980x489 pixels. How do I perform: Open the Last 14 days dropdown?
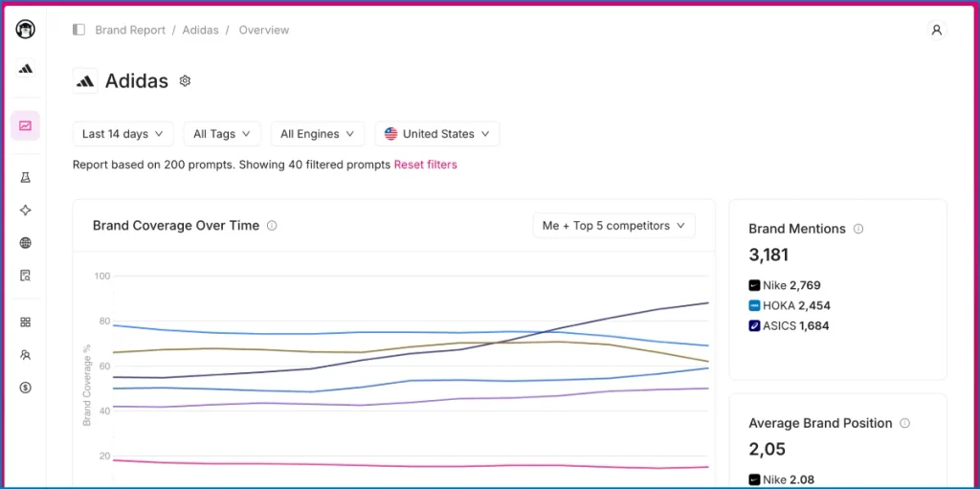click(x=123, y=134)
